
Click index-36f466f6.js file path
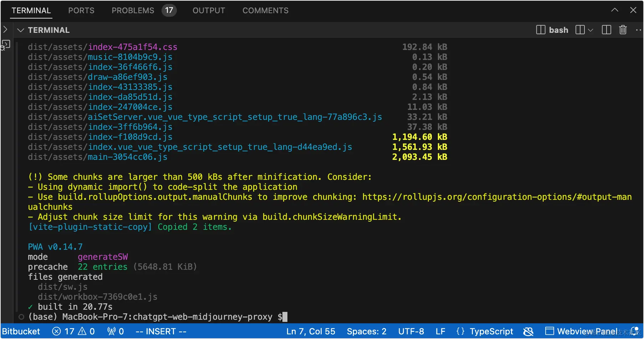pyautogui.click(x=100, y=67)
